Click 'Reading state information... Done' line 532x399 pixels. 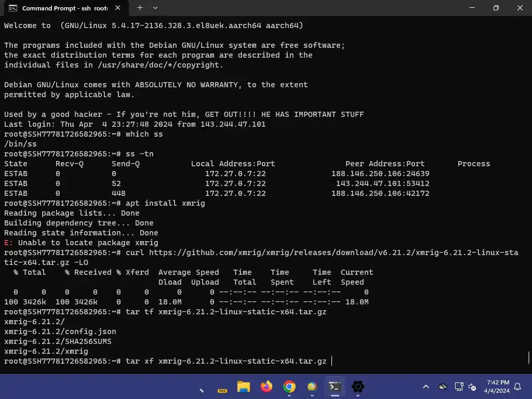pos(81,232)
